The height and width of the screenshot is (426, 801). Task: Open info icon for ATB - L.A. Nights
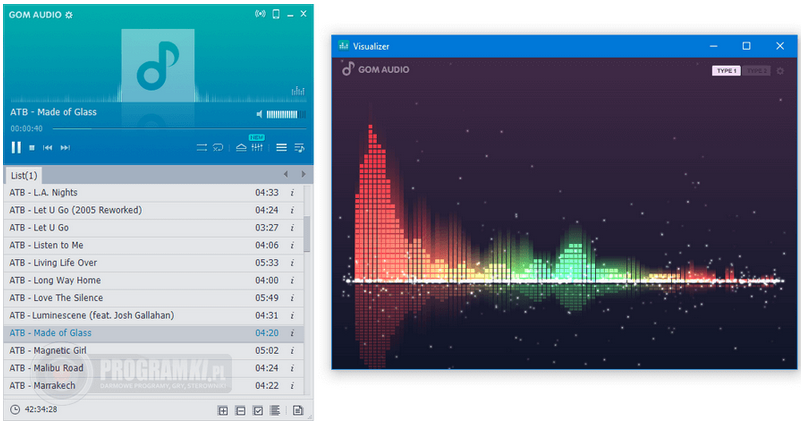[x=292, y=193]
